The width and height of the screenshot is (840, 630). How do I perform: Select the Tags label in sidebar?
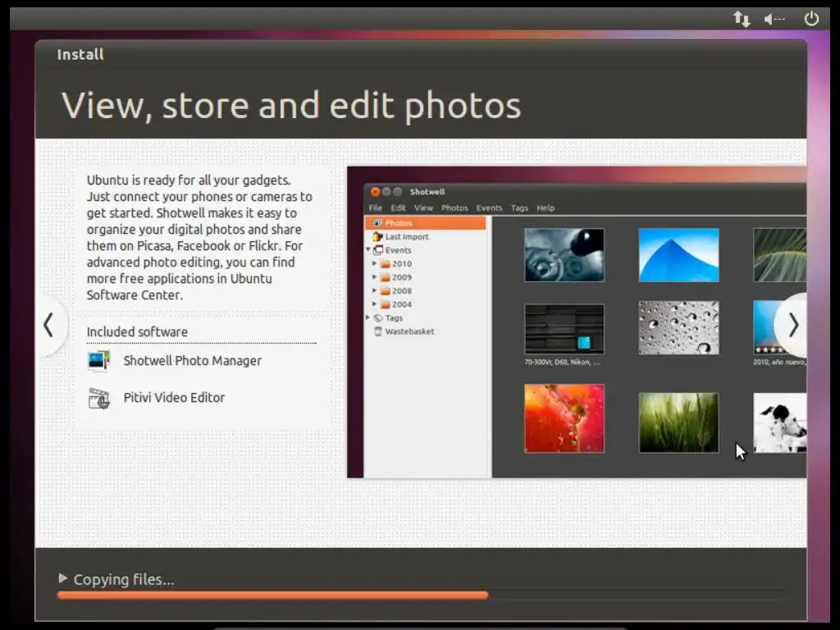(x=394, y=317)
